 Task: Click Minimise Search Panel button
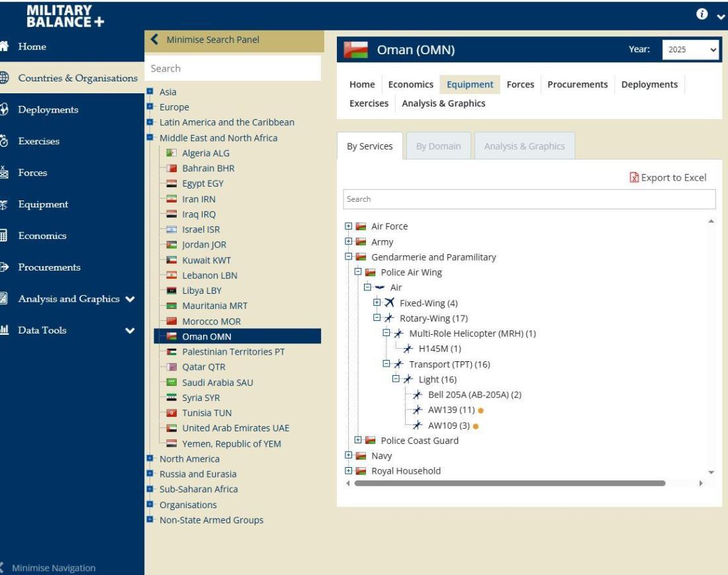(234, 40)
